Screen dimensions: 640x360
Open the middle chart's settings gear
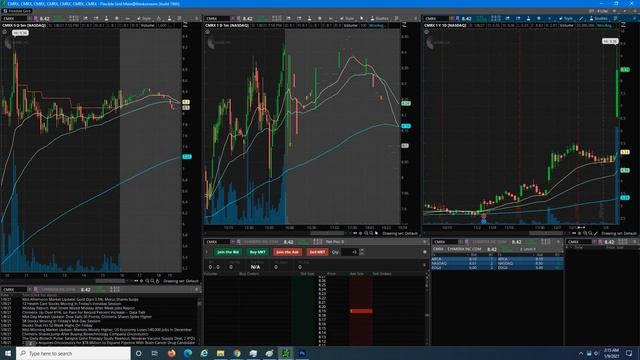click(x=320, y=18)
